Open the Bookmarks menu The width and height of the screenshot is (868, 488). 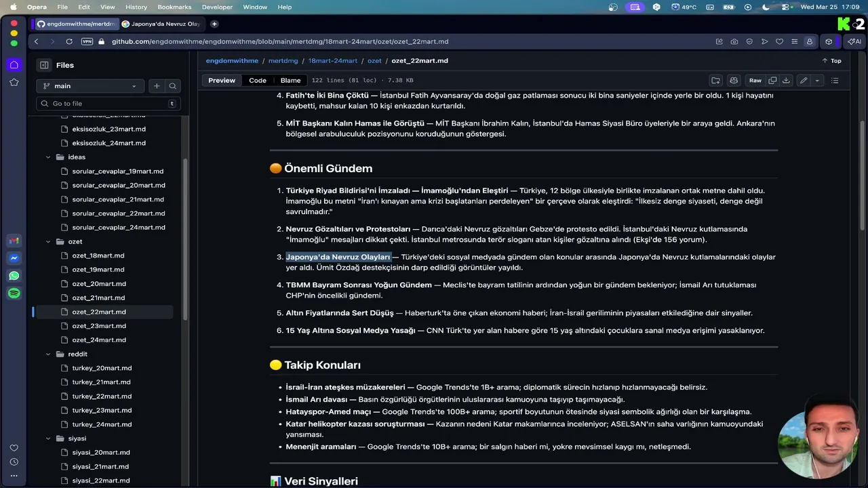(174, 7)
